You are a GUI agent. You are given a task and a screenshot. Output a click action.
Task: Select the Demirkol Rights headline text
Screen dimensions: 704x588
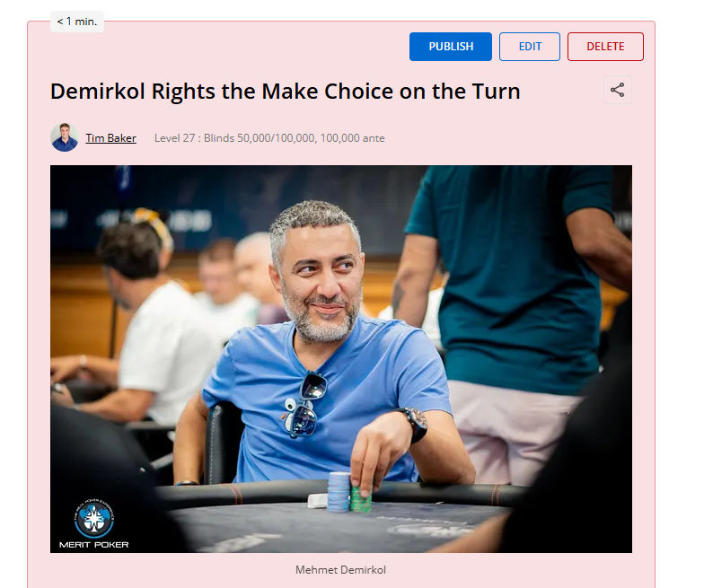click(286, 92)
